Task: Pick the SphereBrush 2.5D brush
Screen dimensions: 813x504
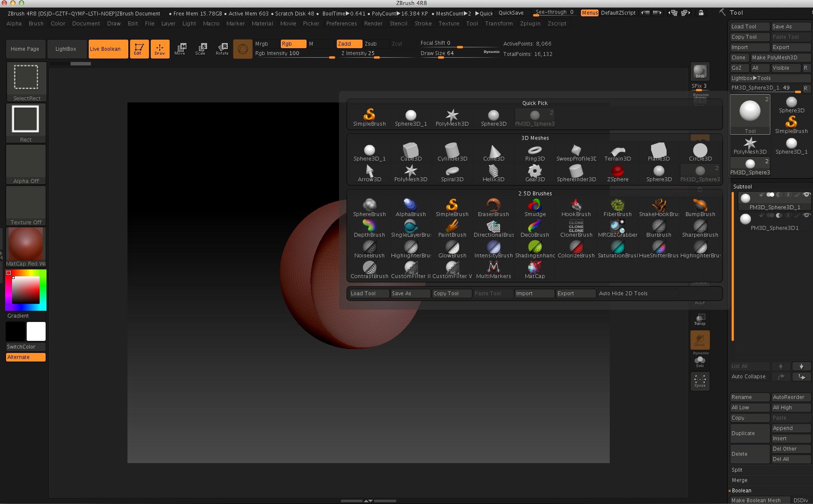Action: pyautogui.click(x=369, y=208)
